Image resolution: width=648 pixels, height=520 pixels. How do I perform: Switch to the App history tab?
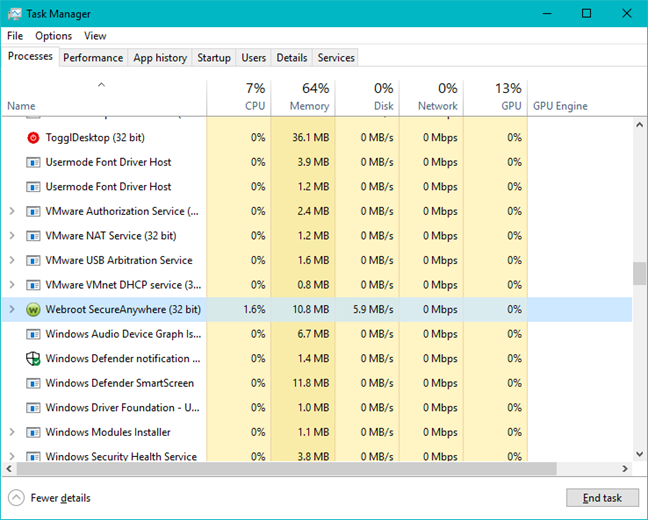point(160,58)
